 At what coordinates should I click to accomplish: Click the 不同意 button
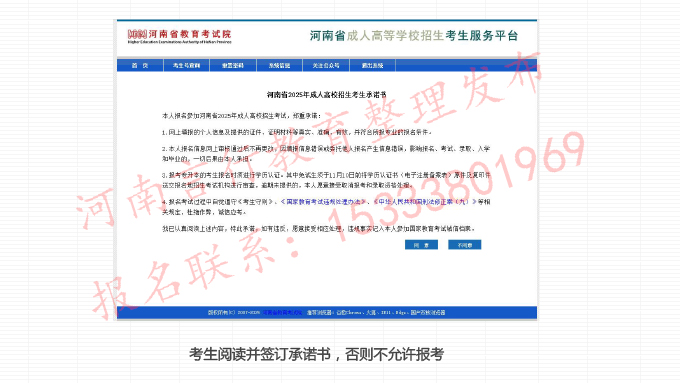click(464, 245)
